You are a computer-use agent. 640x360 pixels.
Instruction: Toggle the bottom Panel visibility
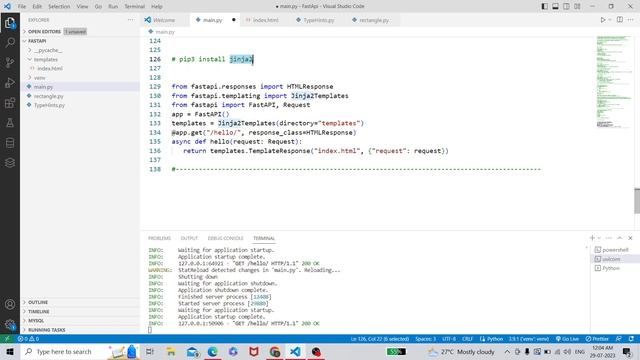[556, 6]
